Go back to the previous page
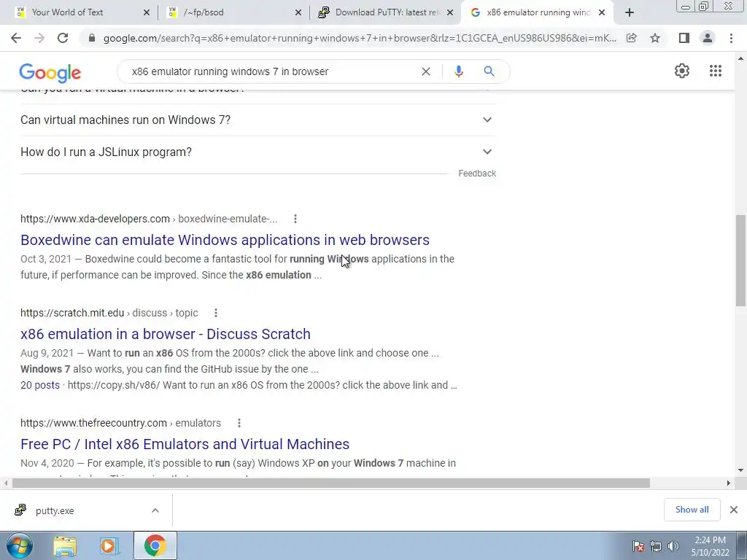The height and width of the screenshot is (560, 747). (x=16, y=38)
